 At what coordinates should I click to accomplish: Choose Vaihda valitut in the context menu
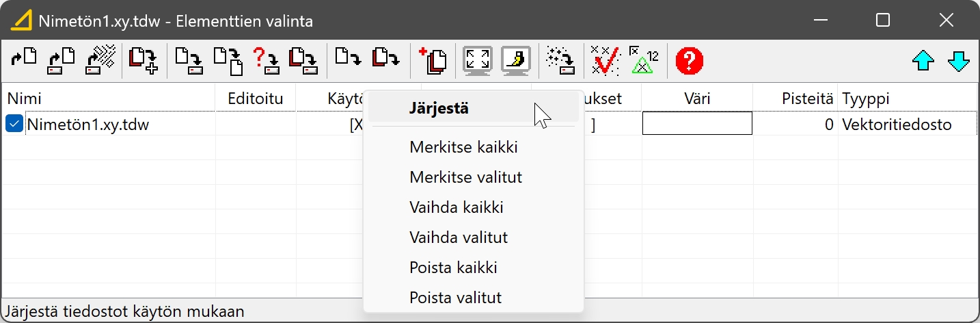(x=473, y=237)
